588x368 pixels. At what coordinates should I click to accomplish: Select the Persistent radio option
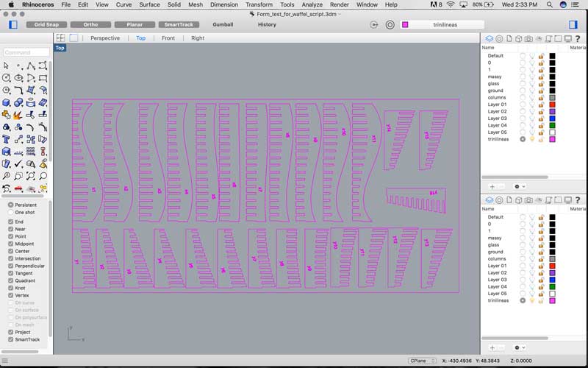pos(11,205)
